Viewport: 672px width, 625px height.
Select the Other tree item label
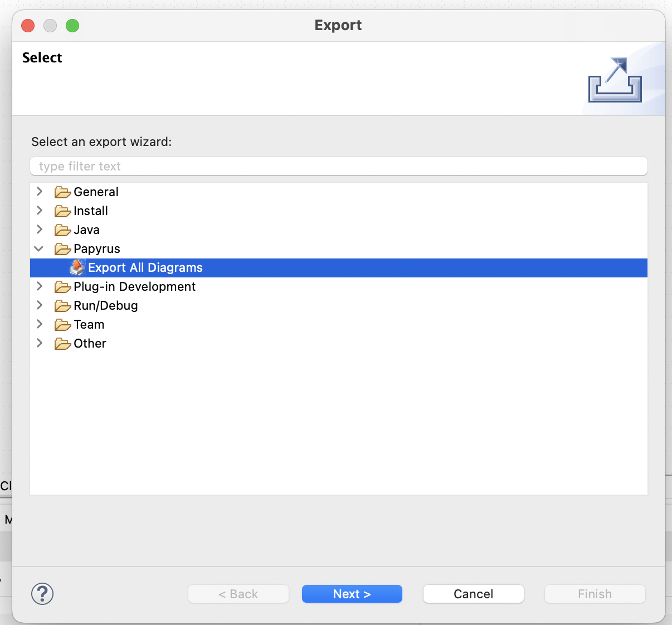[90, 344]
